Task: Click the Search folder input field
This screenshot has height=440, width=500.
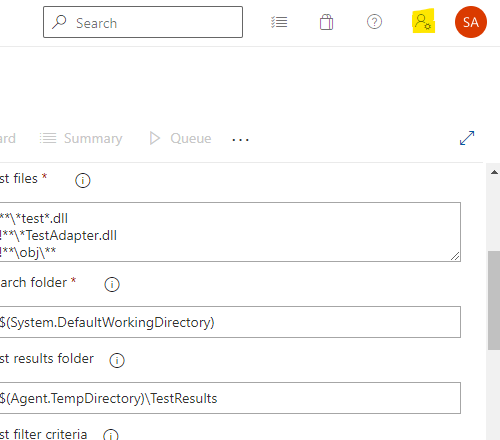Action: point(230,322)
